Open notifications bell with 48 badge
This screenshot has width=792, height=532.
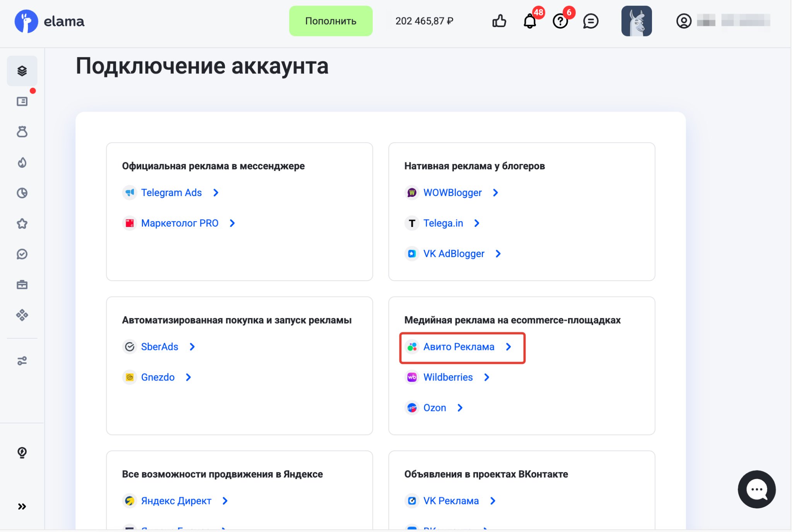(x=530, y=21)
